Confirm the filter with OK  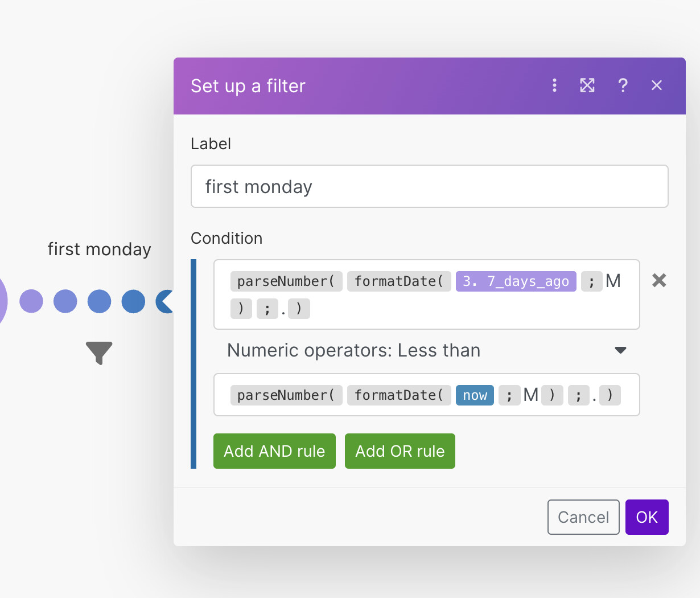click(x=647, y=517)
